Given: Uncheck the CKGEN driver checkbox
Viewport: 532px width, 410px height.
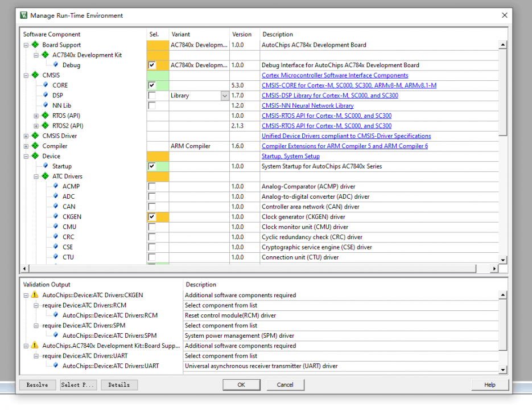Looking at the screenshot, I should tap(151, 217).
